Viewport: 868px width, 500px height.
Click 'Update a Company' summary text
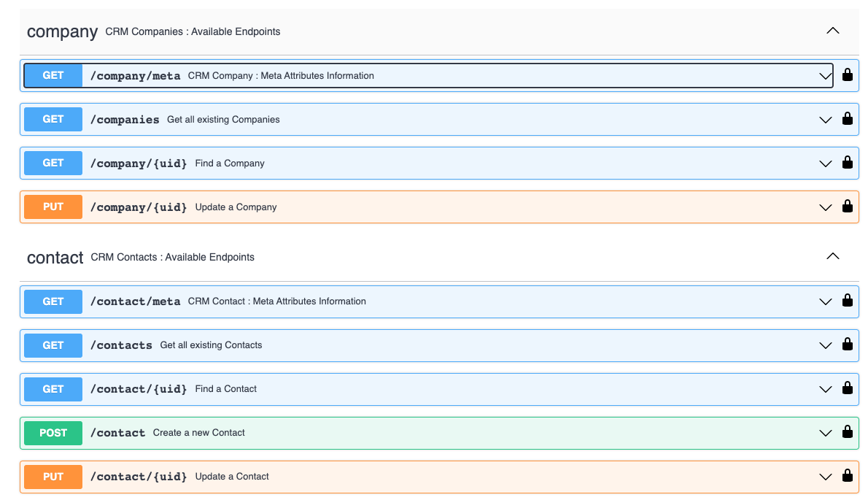click(x=236, y=207)
